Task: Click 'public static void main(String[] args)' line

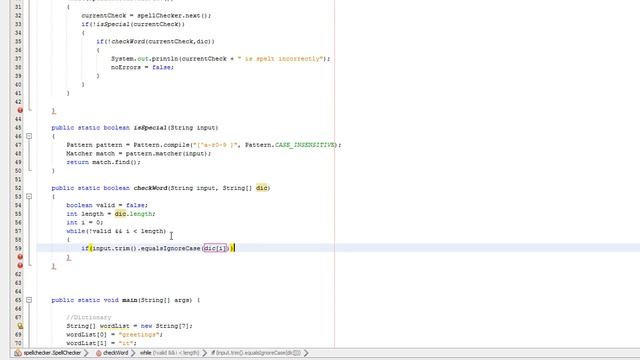Action: tap(122, 300)
